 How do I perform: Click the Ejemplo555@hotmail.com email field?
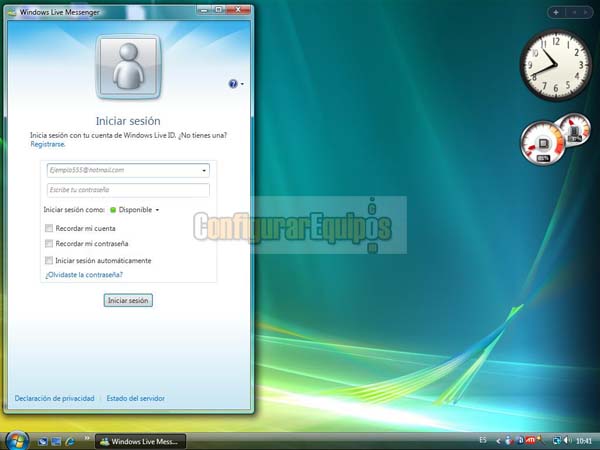pos(128,171)
